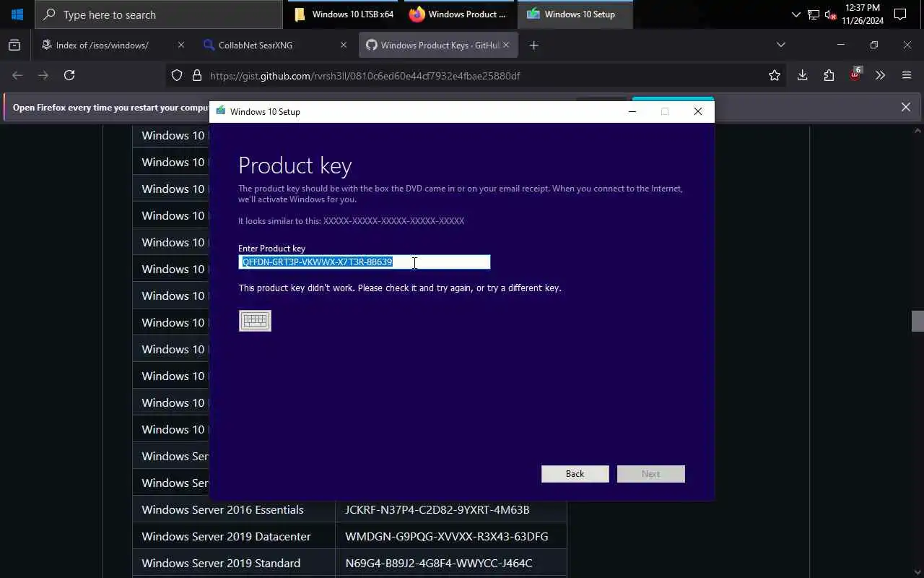Image resolution: width=924 pixels, height=578 pixels.
Task: Close the Windows 10 Setup window
Action: tap(697, 111)
